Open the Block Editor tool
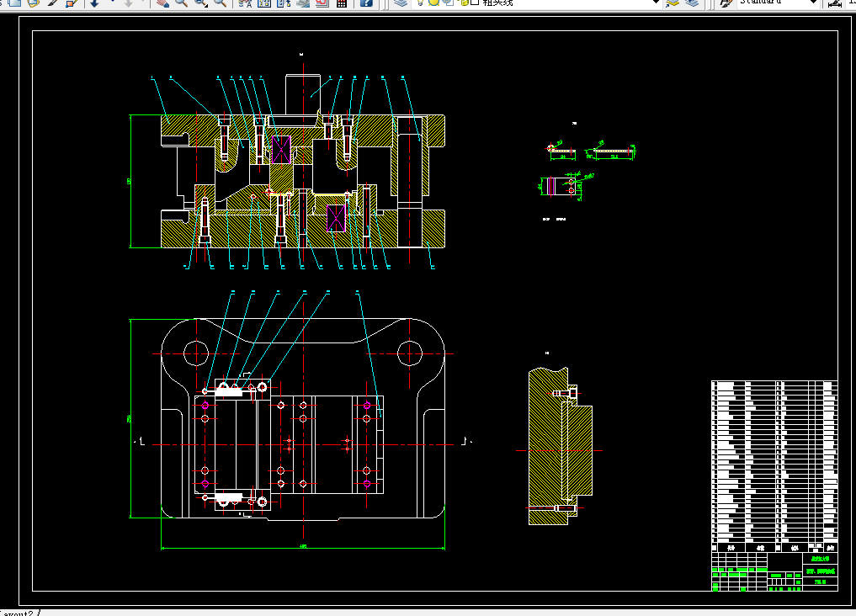 tap(71, 3)
